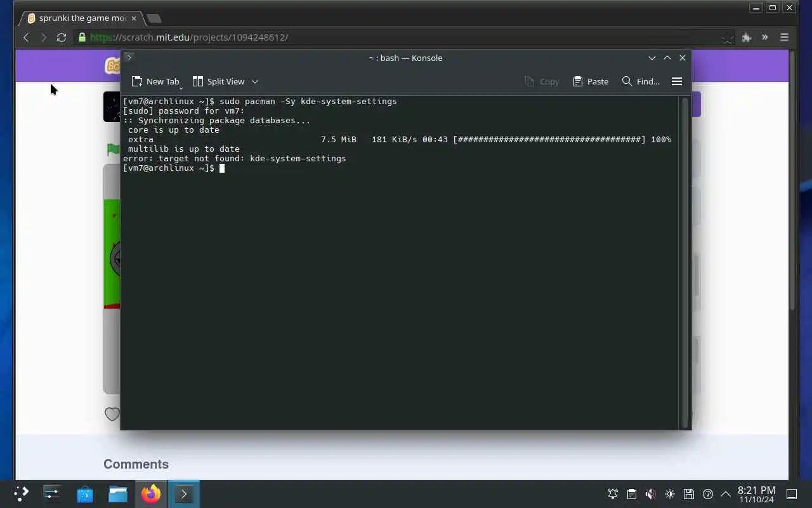Click the gauge icon in system tray
This screenshot has width=812, height=508.
[708, 494]
